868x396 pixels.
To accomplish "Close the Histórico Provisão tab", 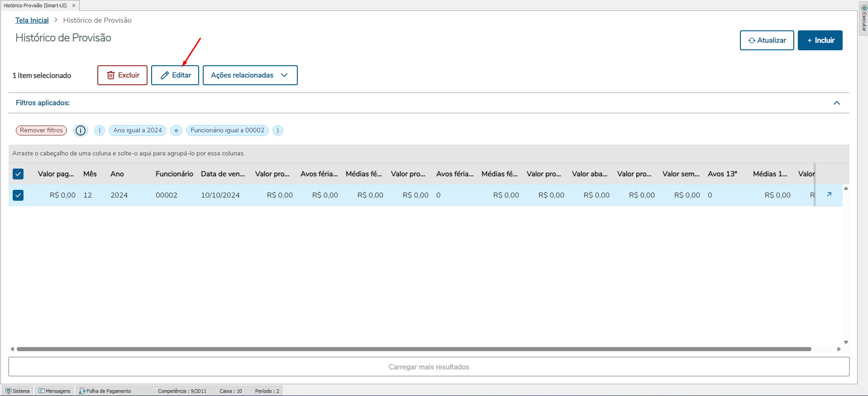I will (x=74, y=5).
